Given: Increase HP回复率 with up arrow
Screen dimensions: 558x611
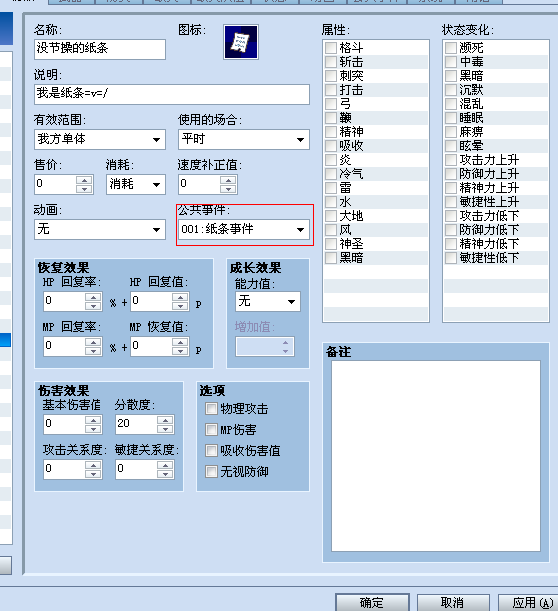Looking at the screenshot, I should [93, 297].
